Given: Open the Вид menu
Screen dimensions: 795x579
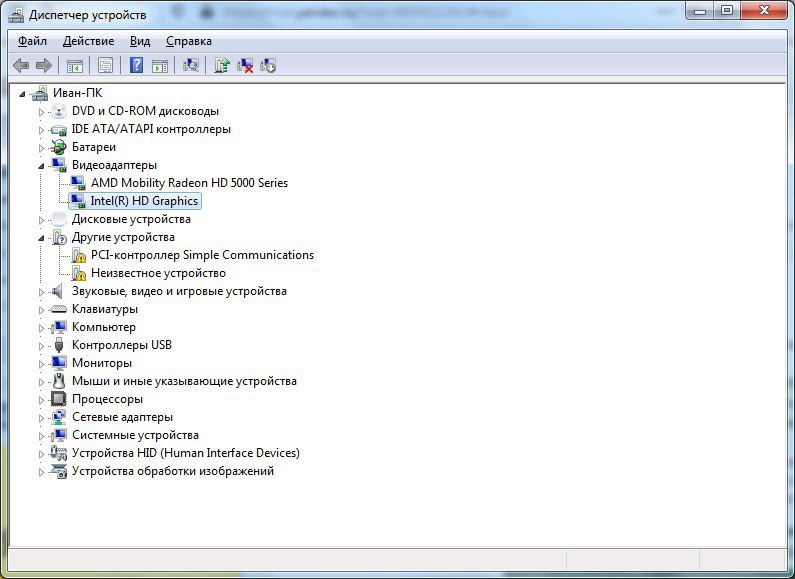Looking at the screenshot, I should (139, 41).
